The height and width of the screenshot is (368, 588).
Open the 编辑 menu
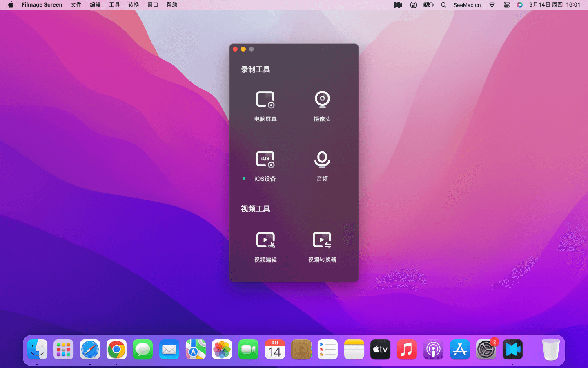pos(95,5)
